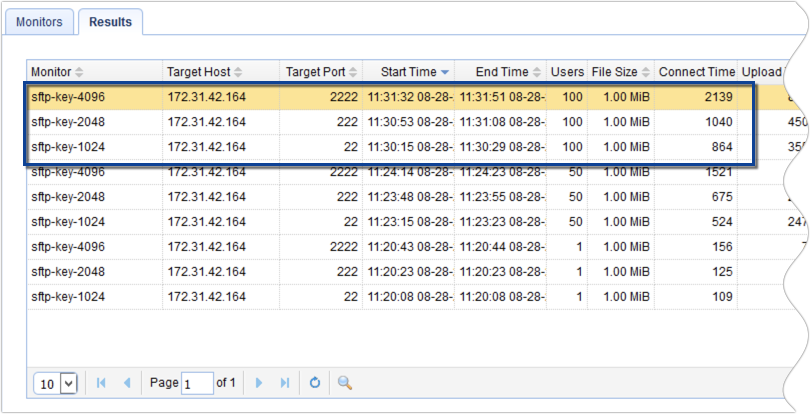The height and width of the screenshot is (414, 810).
Task: Jump to last results page
Action: click(x=284, y=383)
